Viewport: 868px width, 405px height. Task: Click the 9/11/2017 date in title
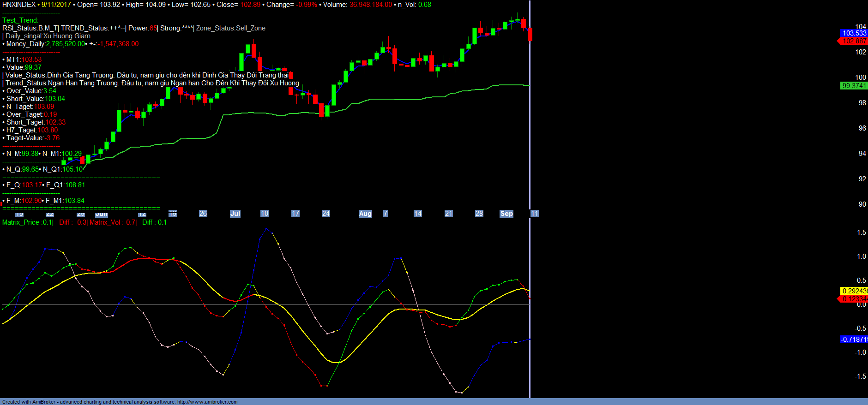pyautogui.click(x=56, y=5)
